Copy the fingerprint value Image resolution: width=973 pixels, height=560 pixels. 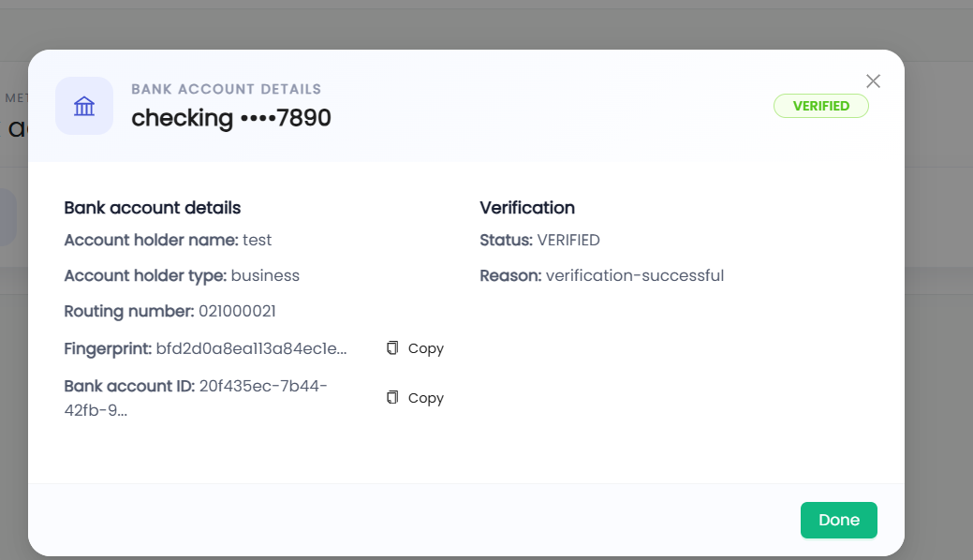pyautogui.click(x=415, y=348)
